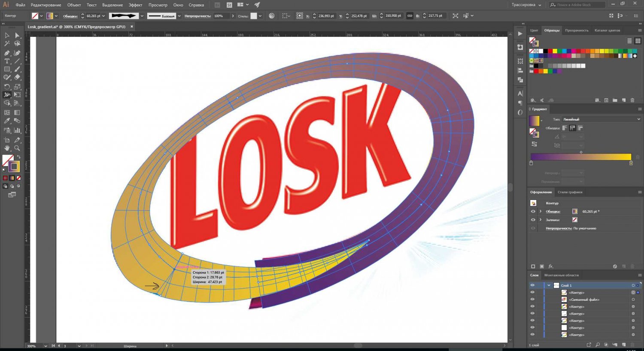The image size is (644, 351).
Task: Select the Selection (black arrow) tool
Action: [7, 36]
